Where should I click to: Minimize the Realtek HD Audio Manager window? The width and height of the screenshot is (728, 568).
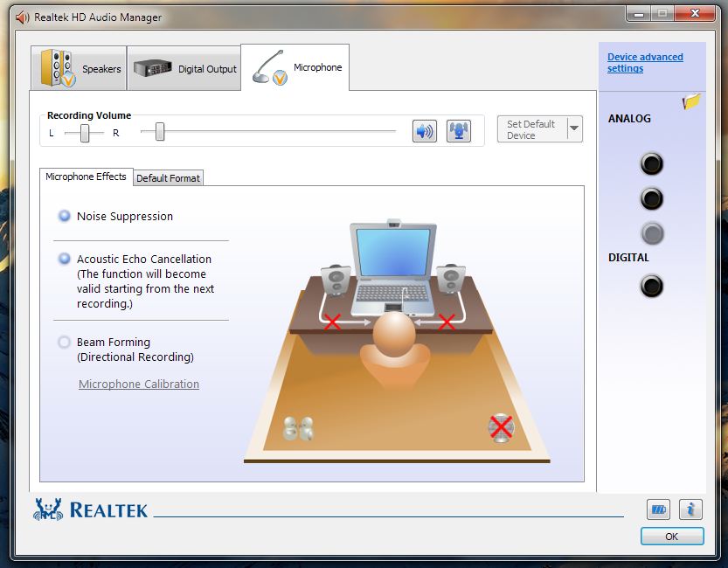pyautogui.click(x=638, y=14)
